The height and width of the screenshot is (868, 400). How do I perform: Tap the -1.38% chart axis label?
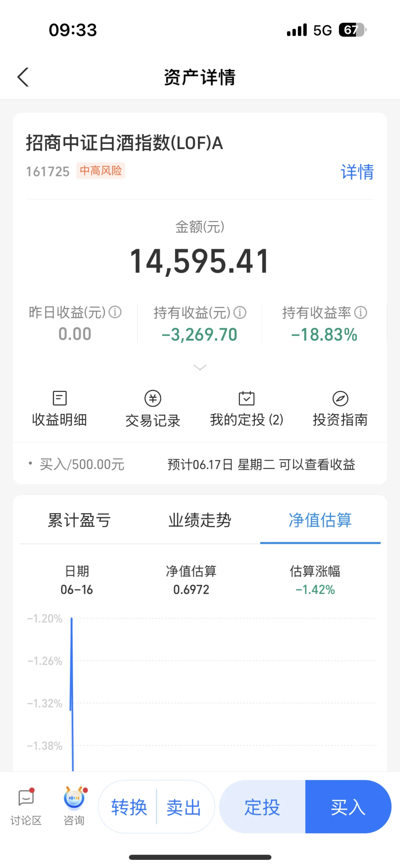[45, 746]
